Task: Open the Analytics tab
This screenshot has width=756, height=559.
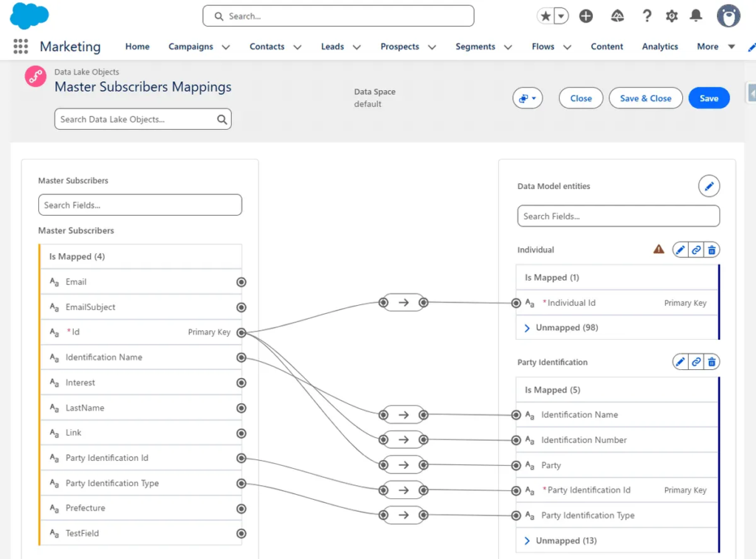Action: click(x=659, y=47)
